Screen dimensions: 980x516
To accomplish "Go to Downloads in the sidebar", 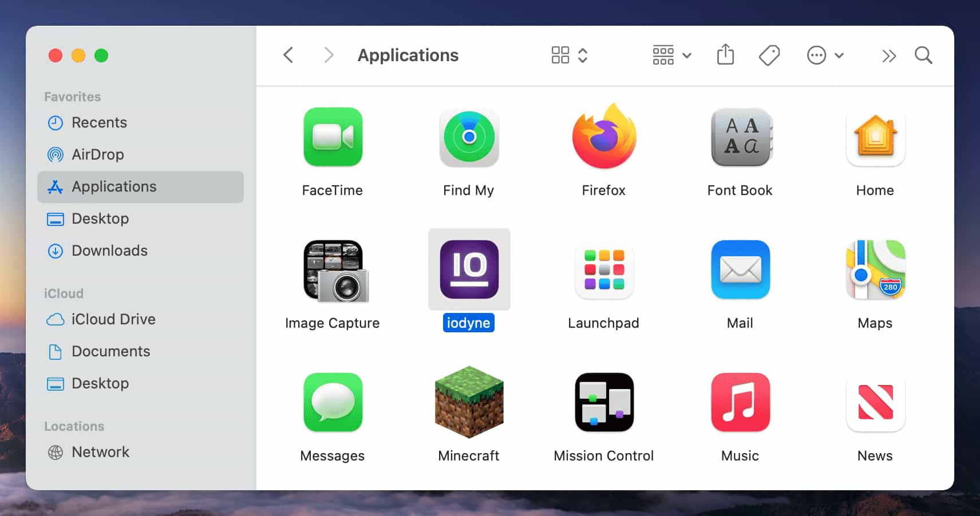I will 109,251.
